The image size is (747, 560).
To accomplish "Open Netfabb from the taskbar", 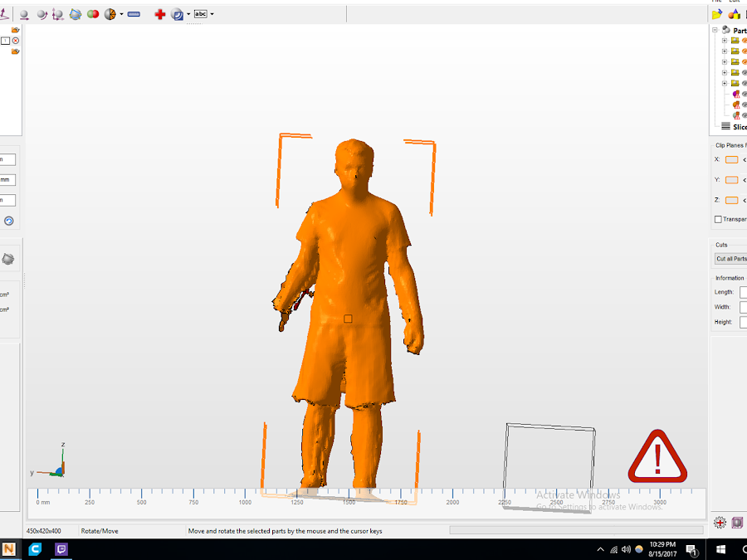I will (8, 549).
